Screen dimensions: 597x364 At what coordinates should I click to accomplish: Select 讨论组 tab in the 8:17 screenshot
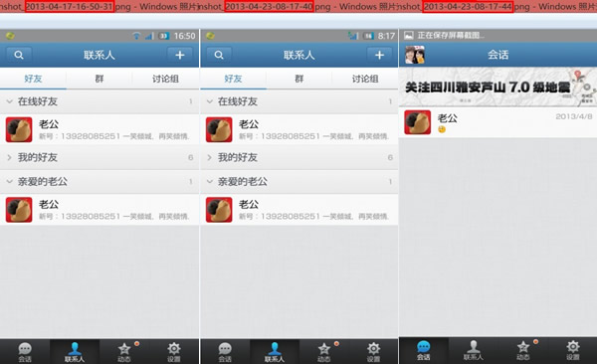coord(365,79)
